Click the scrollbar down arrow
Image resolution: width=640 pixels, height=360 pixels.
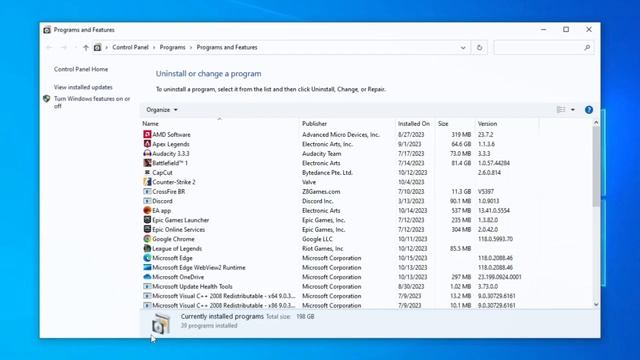[x=596, y=304]
